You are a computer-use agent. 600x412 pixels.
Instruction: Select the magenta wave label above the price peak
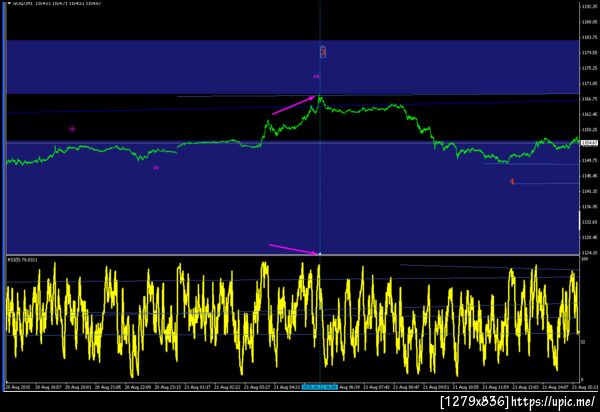tap(316, 77)
